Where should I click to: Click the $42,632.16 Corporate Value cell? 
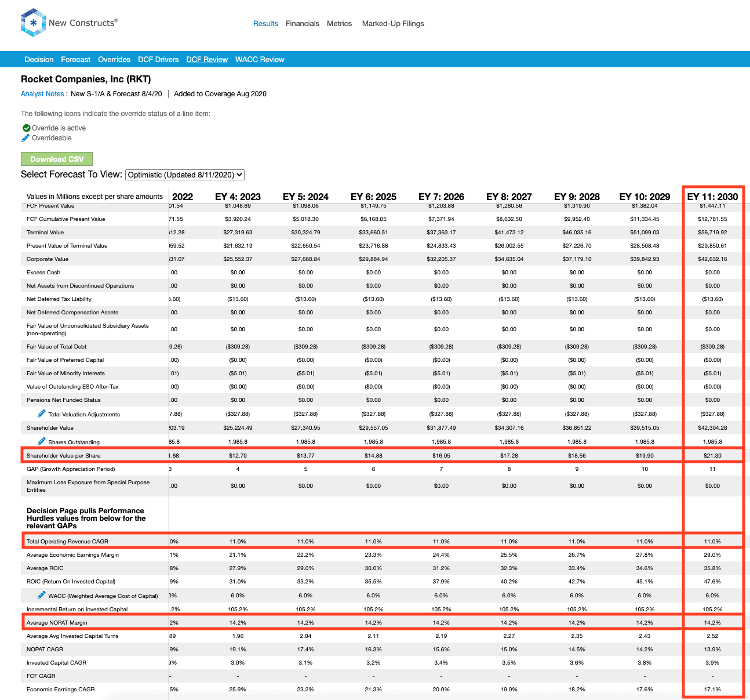click(712, 259)
